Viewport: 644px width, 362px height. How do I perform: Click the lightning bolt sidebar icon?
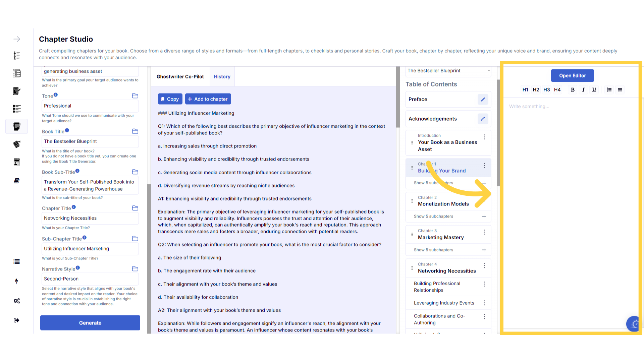tap(16, 281)
